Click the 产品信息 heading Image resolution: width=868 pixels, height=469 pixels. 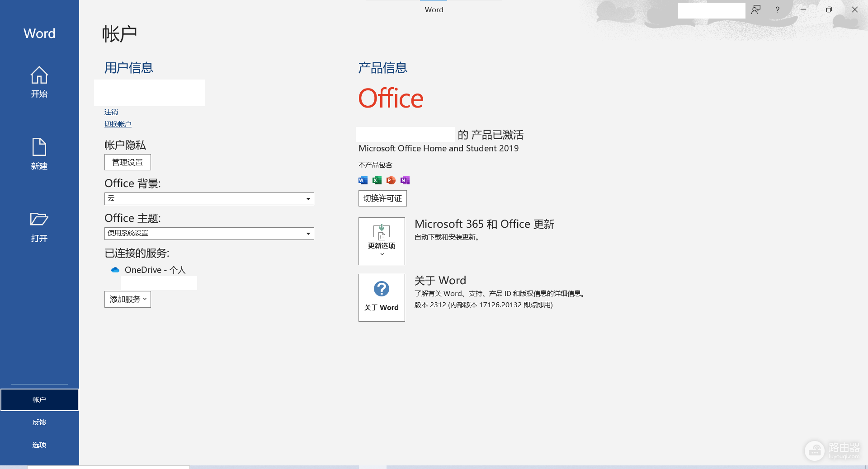[383, 68]
